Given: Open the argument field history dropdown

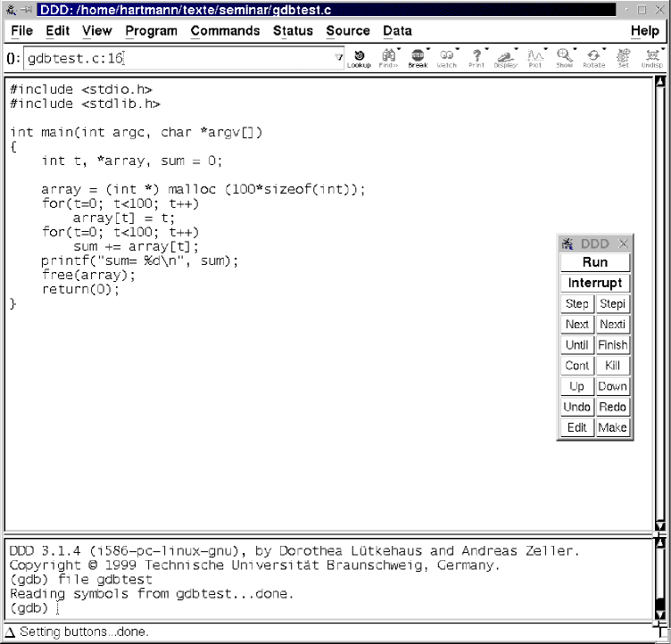Looking at the screenshot, I should pos(338,57).
